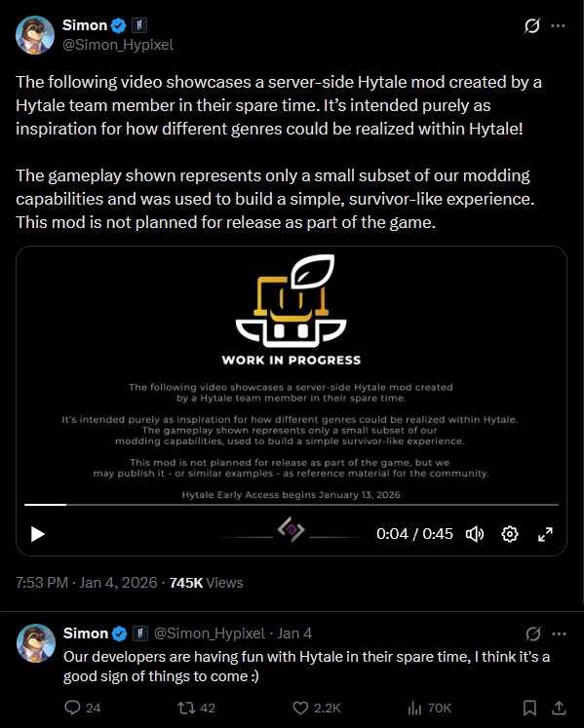
Task: Seek on the video progress bar
Action: [292, 504]
